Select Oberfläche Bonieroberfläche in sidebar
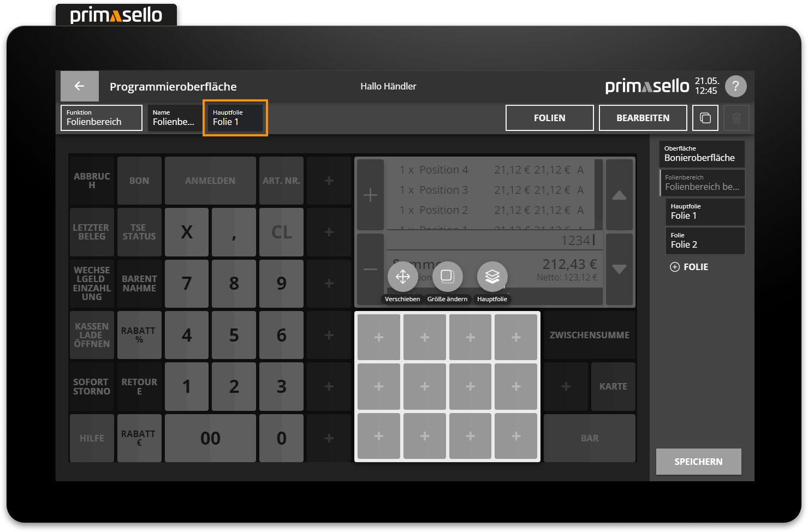The height and width of the screenshot is (532, 808). click(x=702, y=154)
